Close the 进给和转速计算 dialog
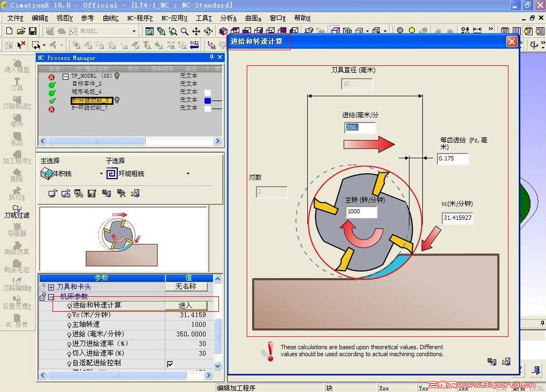The image size is (546, 392). [512, 42]
